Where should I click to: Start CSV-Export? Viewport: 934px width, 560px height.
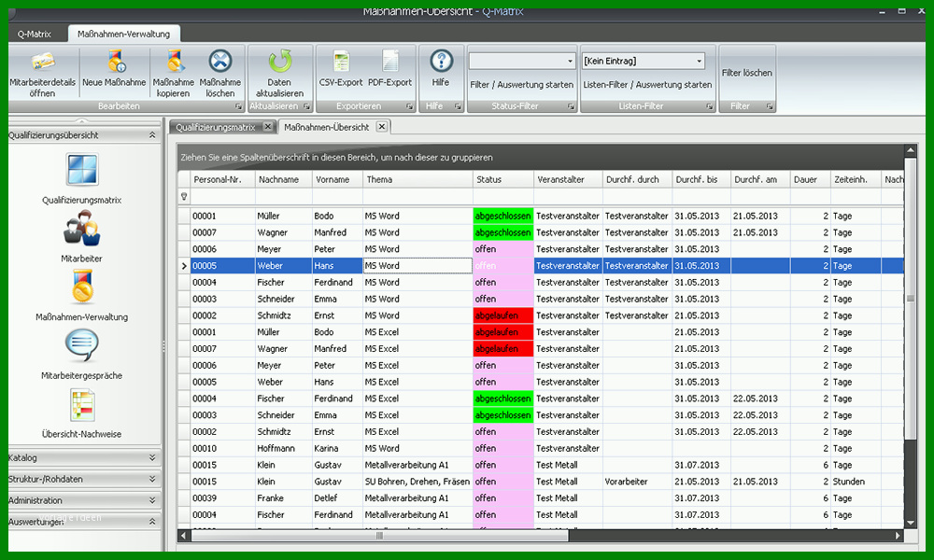341,69
